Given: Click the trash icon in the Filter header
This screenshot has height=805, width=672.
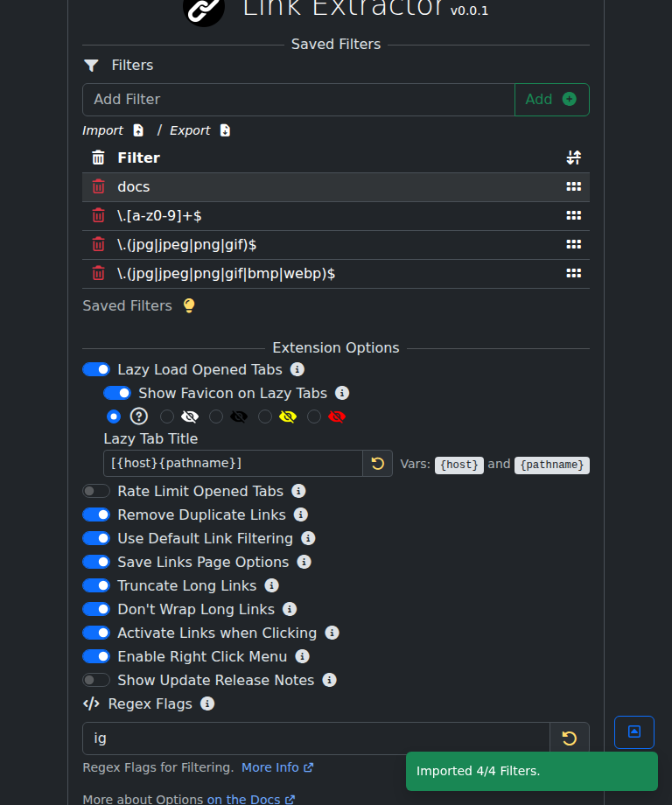Looking at the screenshot, I should pos(97,157).
